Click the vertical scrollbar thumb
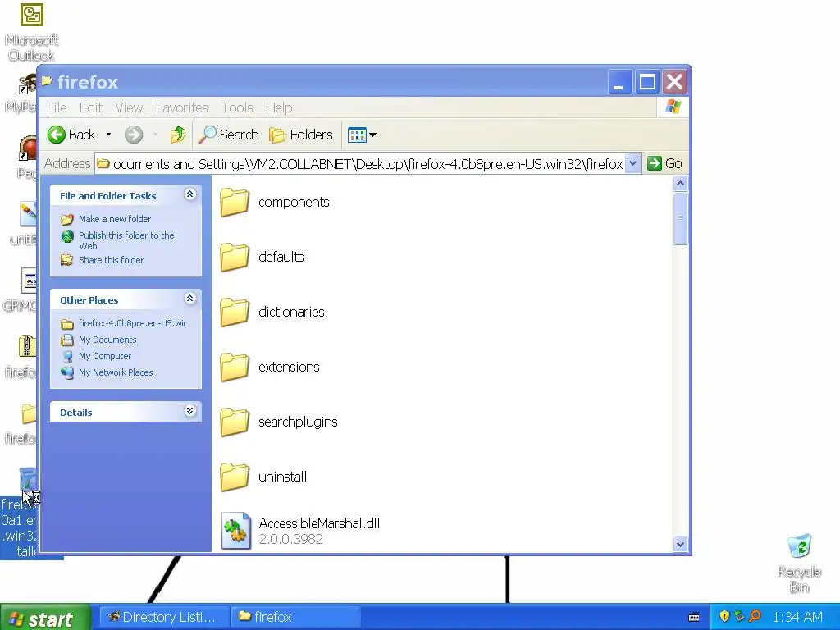Viewport: 840px width, 630px height. [x=680, y=218]
